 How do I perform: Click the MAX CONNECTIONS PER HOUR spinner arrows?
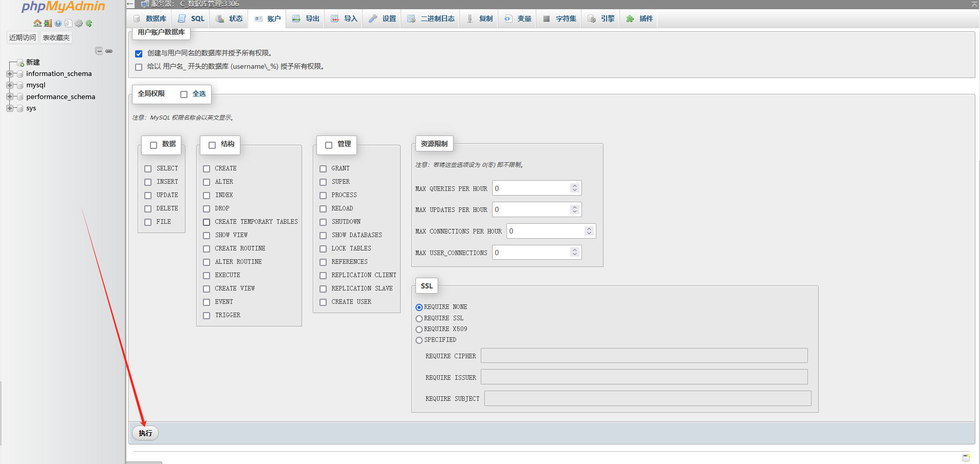point(589,231)
